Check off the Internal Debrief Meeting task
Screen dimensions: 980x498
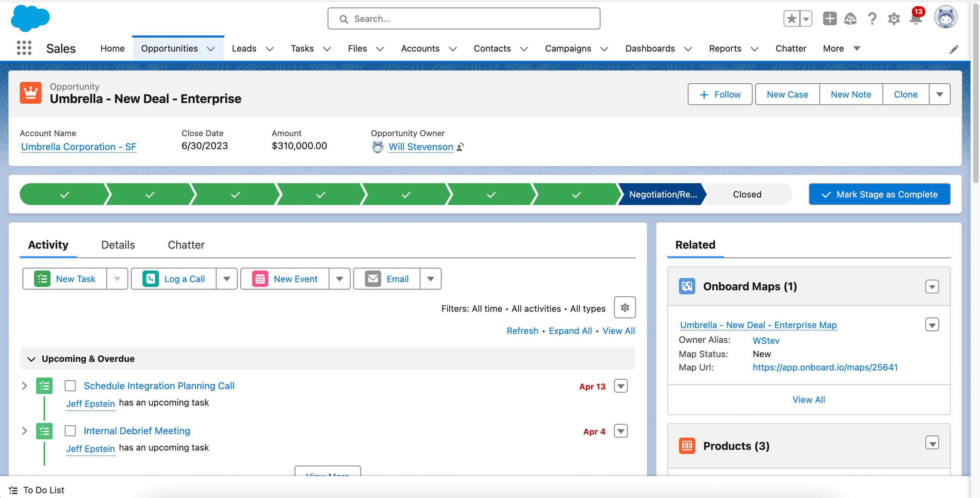click(x=70, y=431)
